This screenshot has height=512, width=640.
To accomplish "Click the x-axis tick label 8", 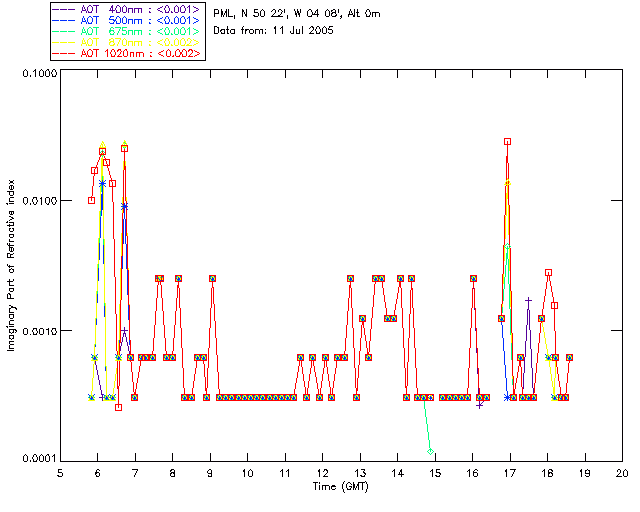I will pos(173,473).
